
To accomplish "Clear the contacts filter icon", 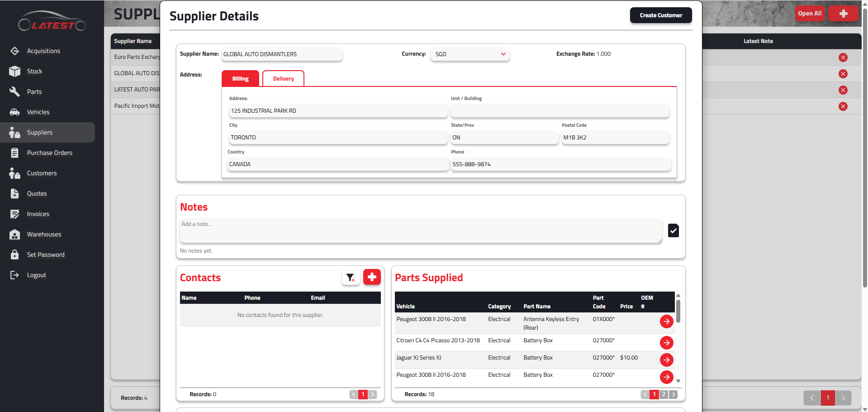I will pos(351,278).
